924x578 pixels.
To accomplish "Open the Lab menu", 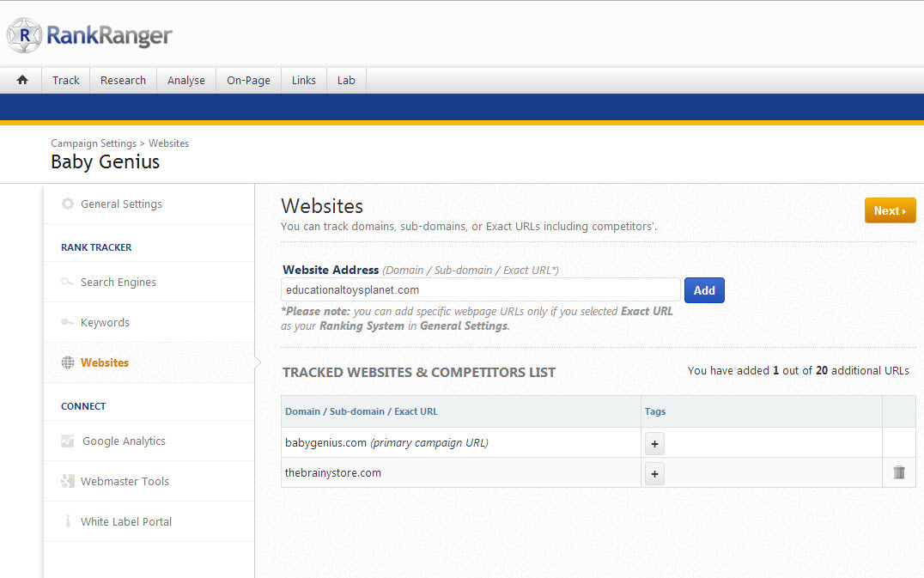I will coord(346,80).
